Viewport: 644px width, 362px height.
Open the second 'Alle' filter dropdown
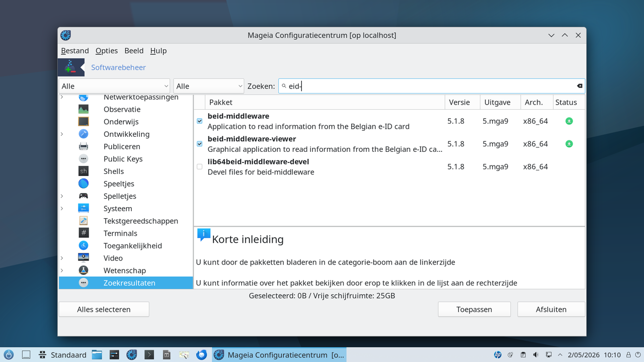[x=209, y=86]
